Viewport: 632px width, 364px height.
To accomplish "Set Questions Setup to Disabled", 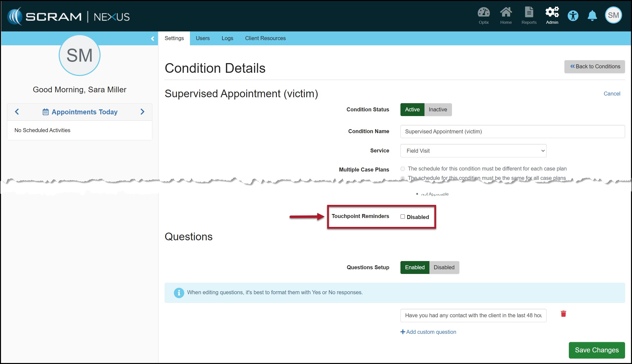I will pyautogui.click(x=444, y=267).
